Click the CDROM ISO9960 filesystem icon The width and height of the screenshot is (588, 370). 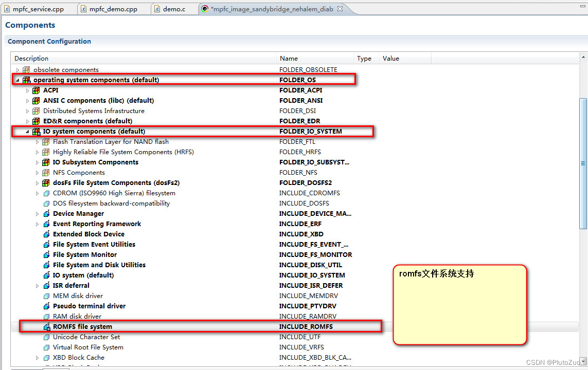coord(45,193)
